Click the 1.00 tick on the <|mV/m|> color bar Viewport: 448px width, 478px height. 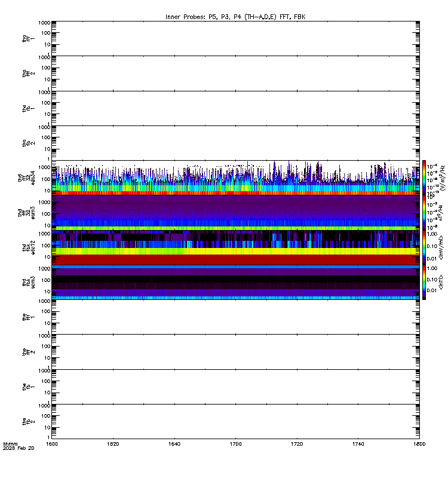click(432, 234)
